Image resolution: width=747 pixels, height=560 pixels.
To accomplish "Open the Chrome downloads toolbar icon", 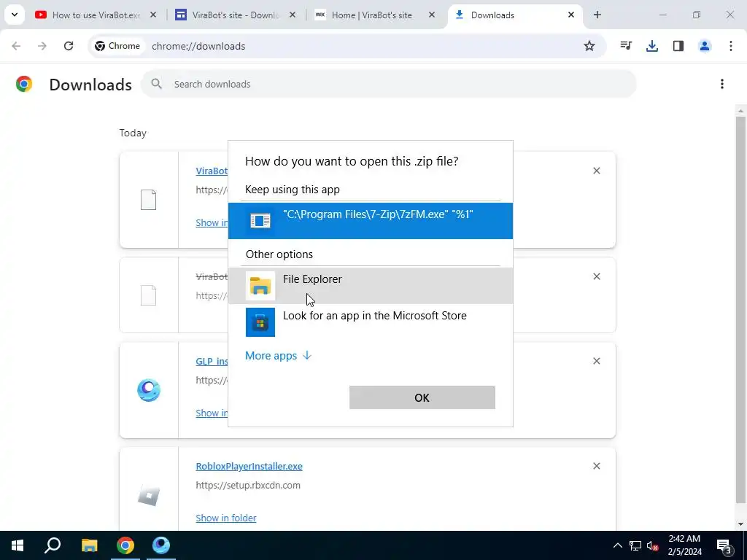I will [x=652, y=46].
